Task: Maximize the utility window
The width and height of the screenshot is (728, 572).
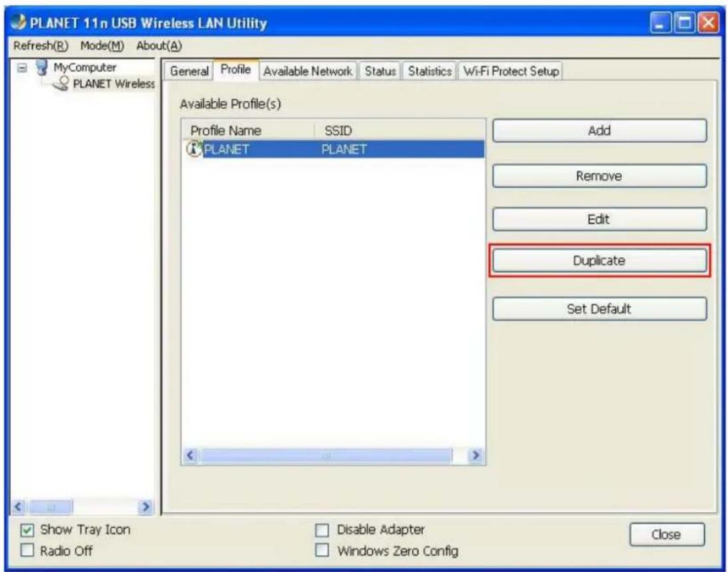Action: tap(684, 23)
